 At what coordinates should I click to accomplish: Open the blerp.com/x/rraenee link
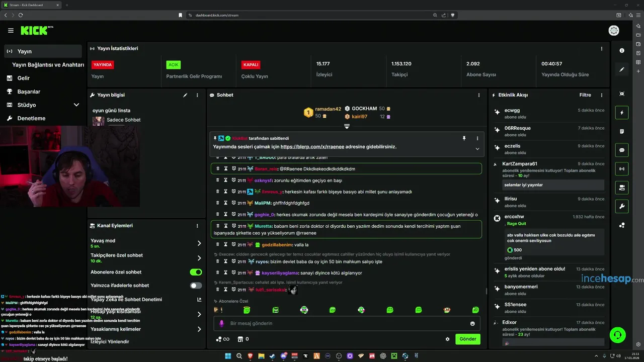312,147
